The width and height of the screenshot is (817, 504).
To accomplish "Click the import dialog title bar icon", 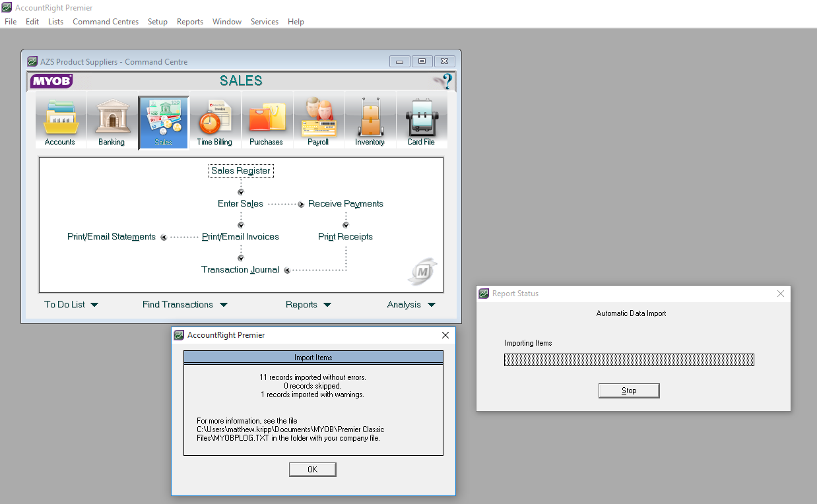I will tap(179, 335).
